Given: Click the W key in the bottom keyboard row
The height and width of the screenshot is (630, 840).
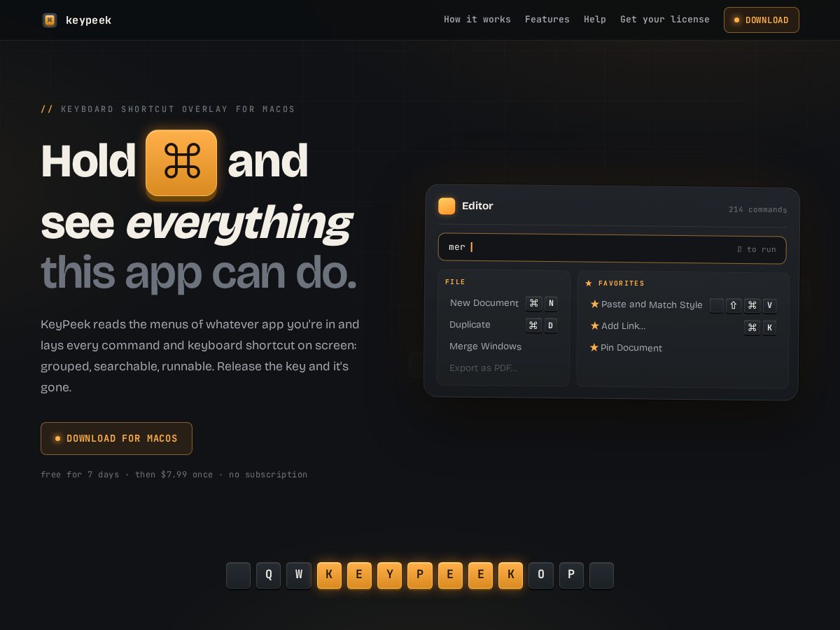Looking at the screenshot, I should (299, 575).
